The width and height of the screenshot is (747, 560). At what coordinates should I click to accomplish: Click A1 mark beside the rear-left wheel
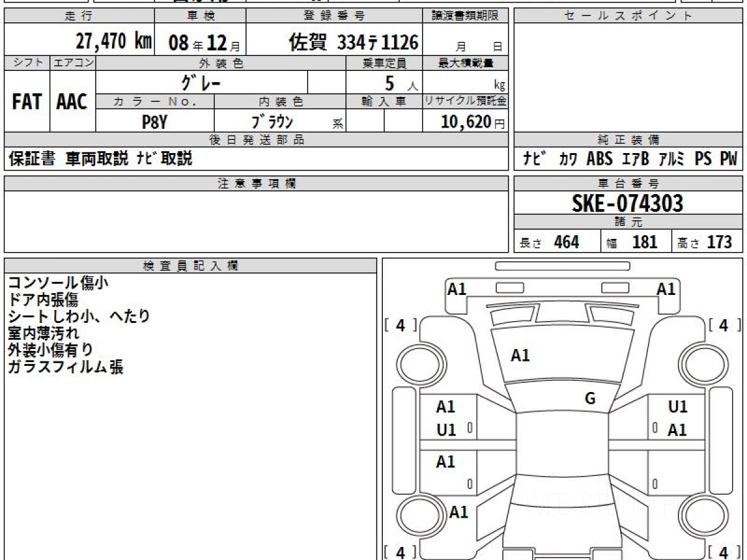459,512
